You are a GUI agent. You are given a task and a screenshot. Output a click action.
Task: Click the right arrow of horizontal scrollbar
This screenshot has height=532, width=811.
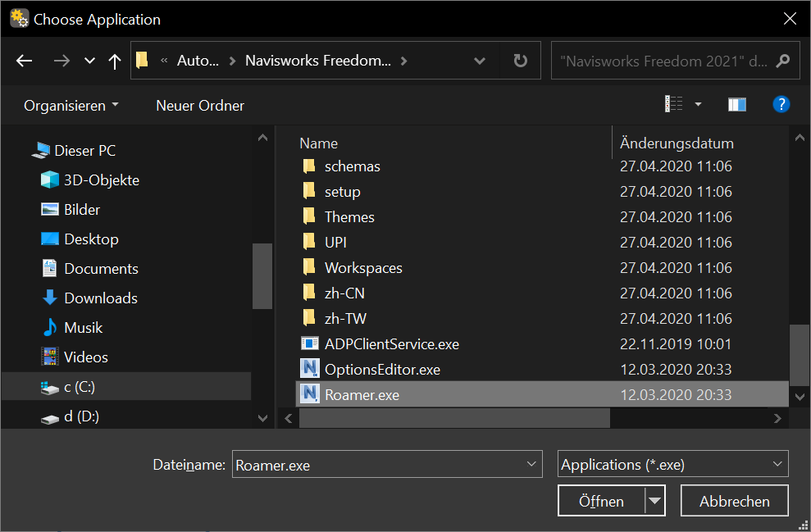pyautogui.click(x=777, y=418)
